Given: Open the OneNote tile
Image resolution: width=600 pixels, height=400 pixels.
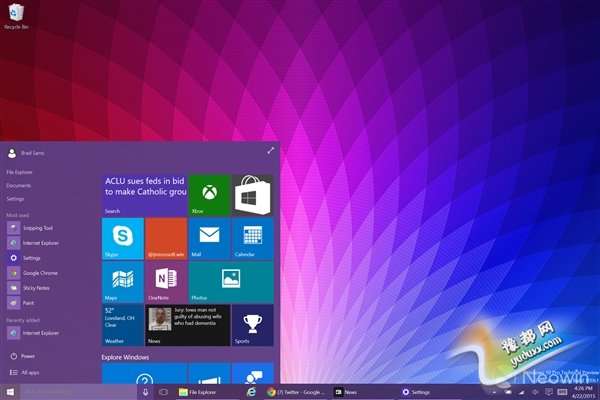Looking at the screenshot, I should pyautogui.click(x=166, y=281).
